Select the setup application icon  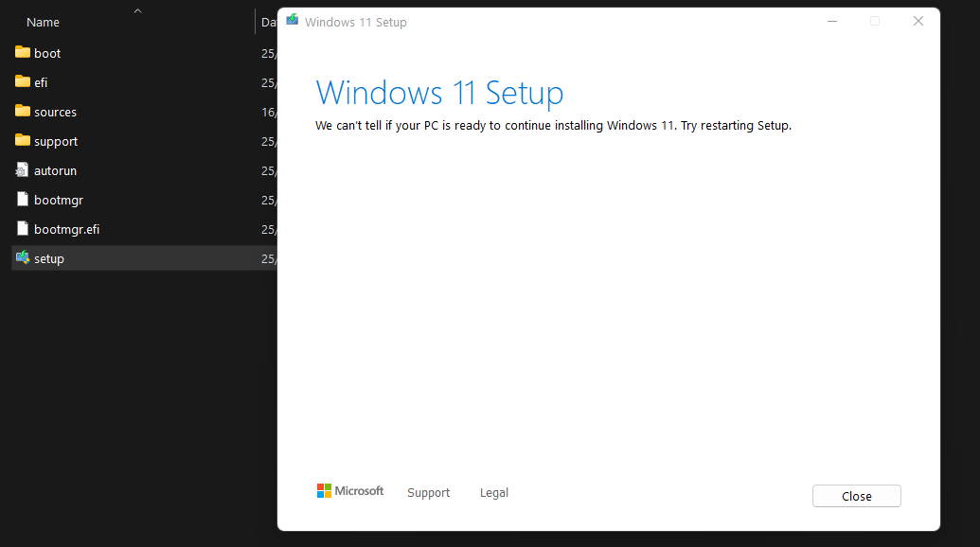pos(23,257)
